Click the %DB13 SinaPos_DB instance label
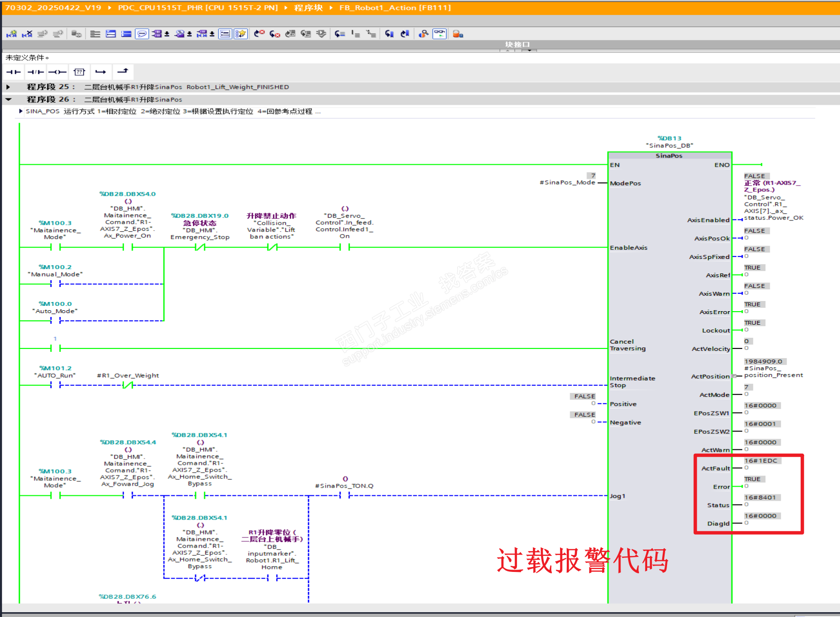 (669, 142)
